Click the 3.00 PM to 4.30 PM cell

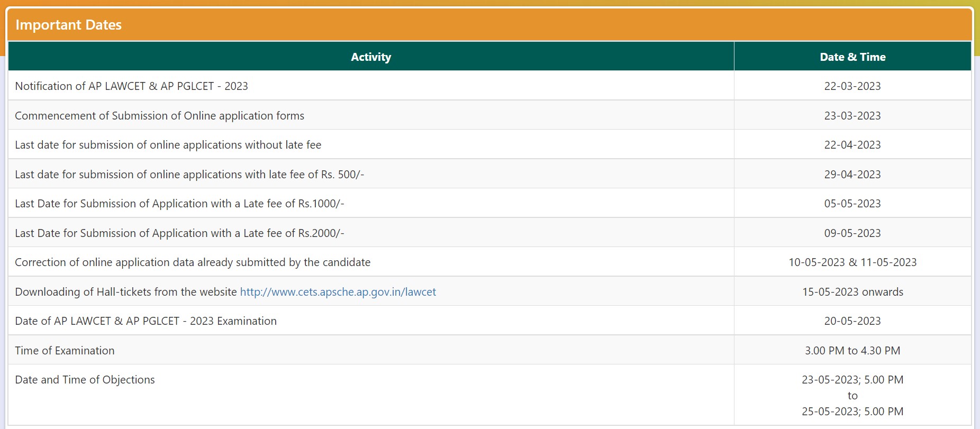pos(852,351)
